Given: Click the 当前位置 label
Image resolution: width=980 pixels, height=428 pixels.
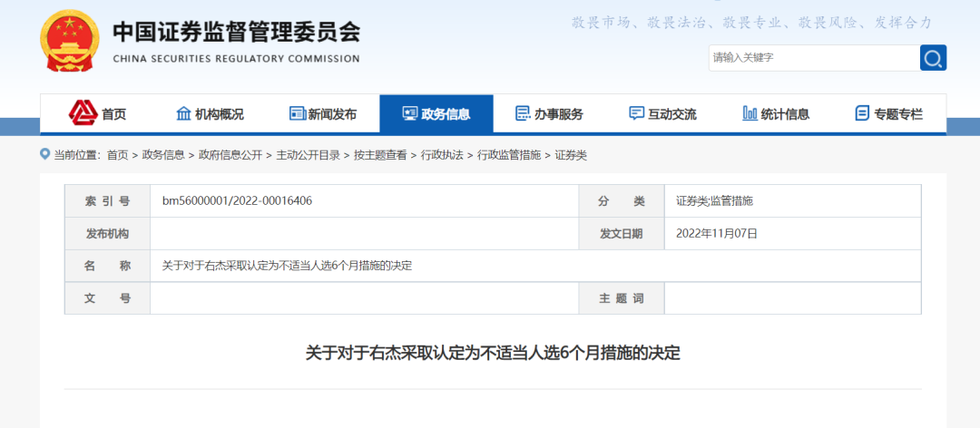Looking at the screenshot, I should pos(75,156).
